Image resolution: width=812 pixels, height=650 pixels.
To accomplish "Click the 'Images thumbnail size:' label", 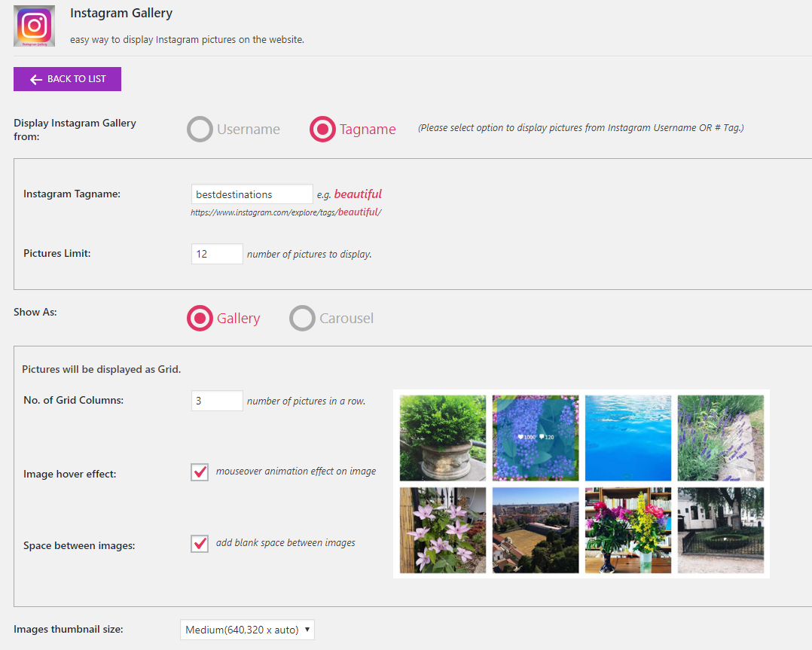I will tap(69, 629).
